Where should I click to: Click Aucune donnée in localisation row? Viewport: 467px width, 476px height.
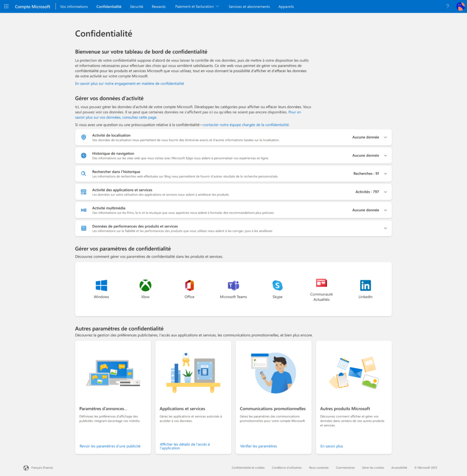pyautogui.click(x=365, y=137)
